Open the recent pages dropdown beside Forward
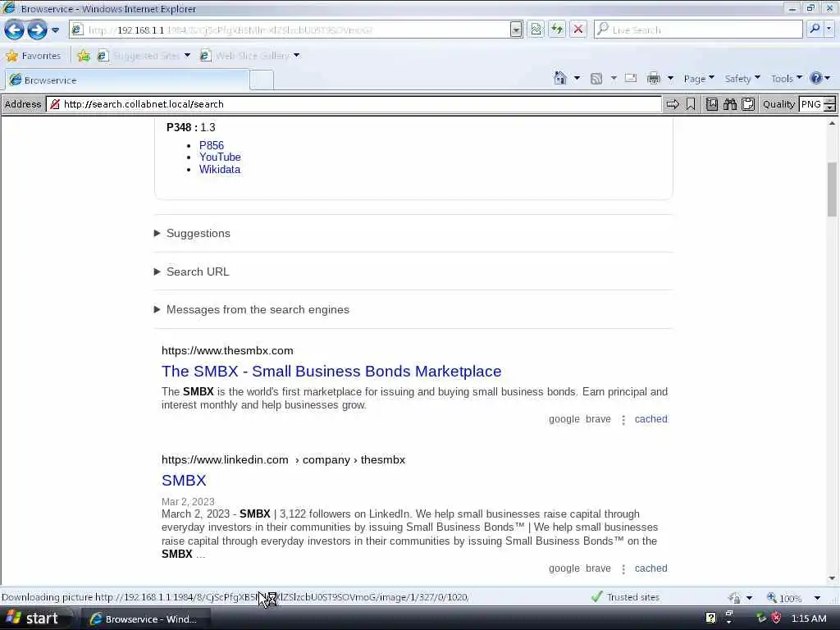This screenshot has width=840, height=630. [x=55, y=30]
